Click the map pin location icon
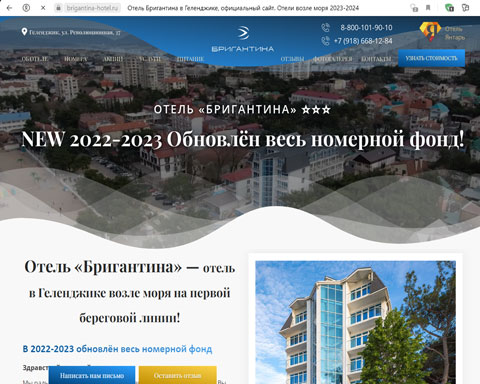The image size is (480, 384). coord(24,32)
